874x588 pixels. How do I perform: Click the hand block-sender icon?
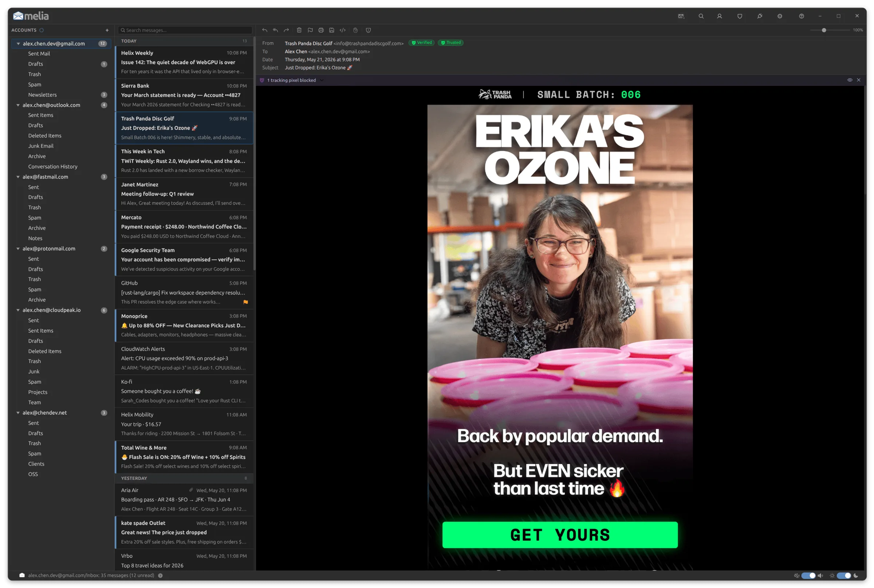click(x=355, y=30)
